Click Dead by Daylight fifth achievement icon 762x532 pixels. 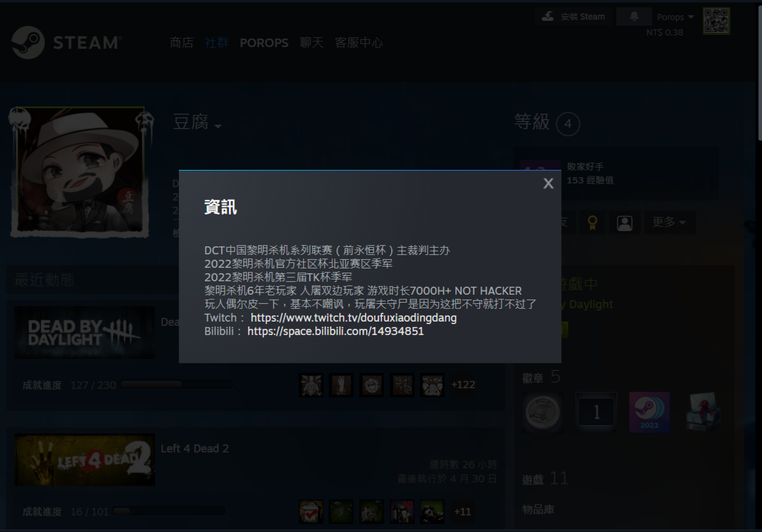[433, 385]
